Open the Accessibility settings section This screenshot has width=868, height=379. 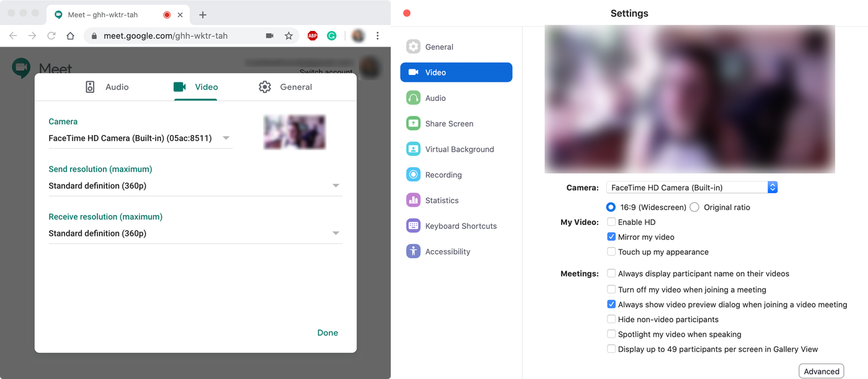(449, 251)
